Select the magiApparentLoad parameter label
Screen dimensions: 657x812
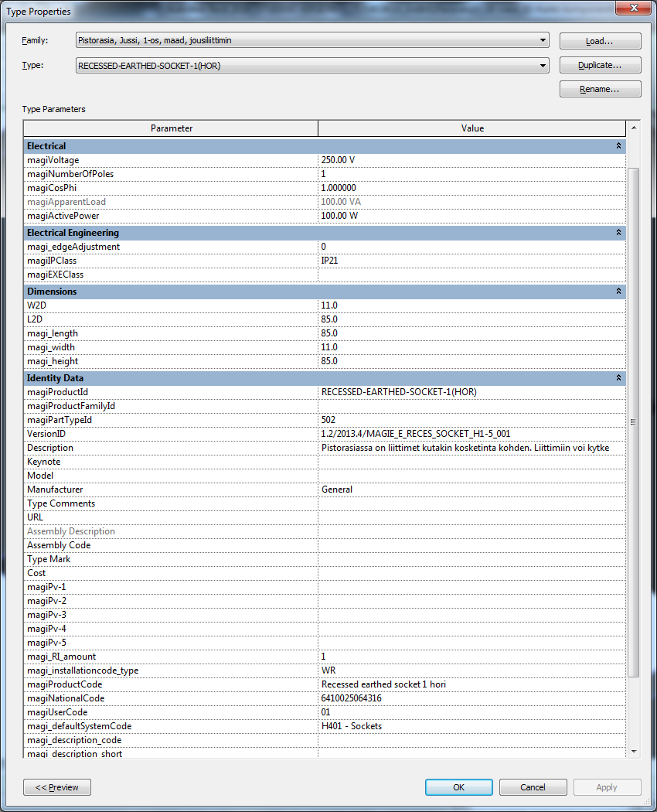[66, 202]
